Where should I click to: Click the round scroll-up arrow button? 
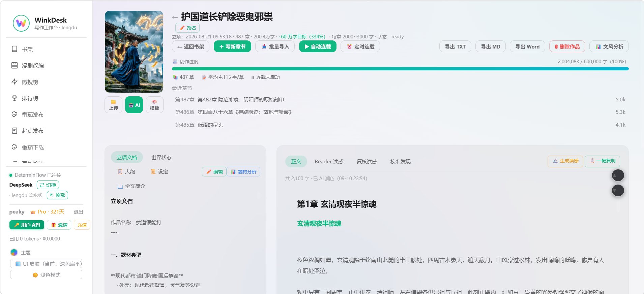pyautogui.click(x=618, y=175)
